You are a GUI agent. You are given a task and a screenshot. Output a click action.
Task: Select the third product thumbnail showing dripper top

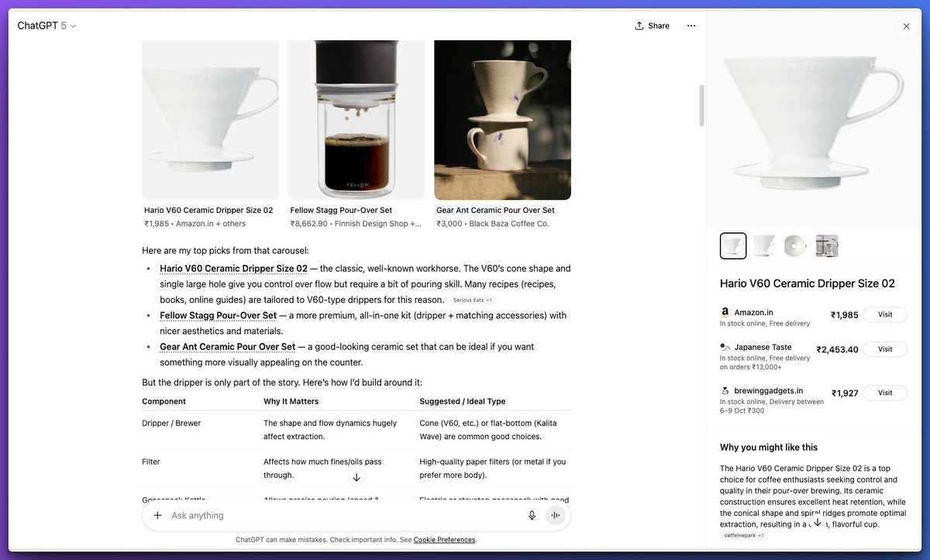[x=796, y=246]
